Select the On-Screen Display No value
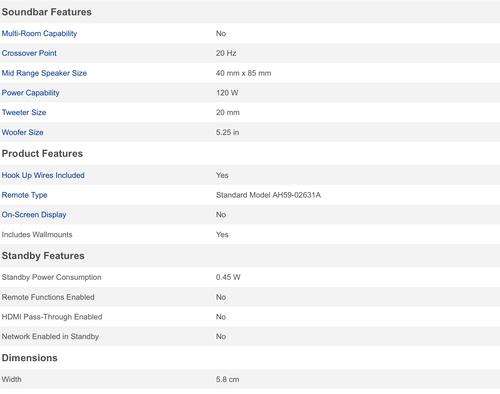500x394 pixels. pyautogui.click(x=221, y=215)
